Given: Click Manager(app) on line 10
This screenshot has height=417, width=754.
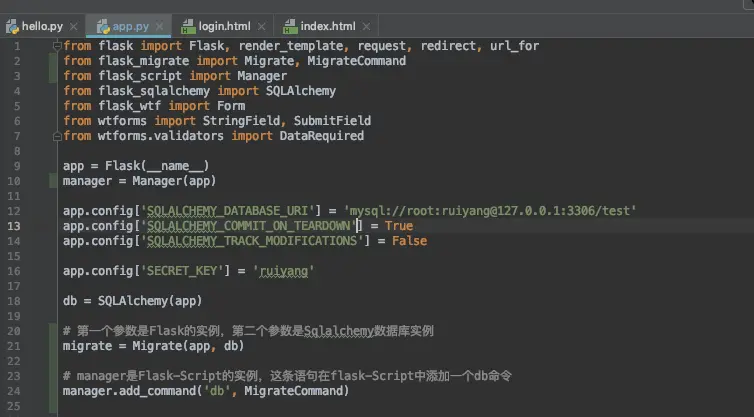Looking at the screenshot, I should click(x=174, y=181).
